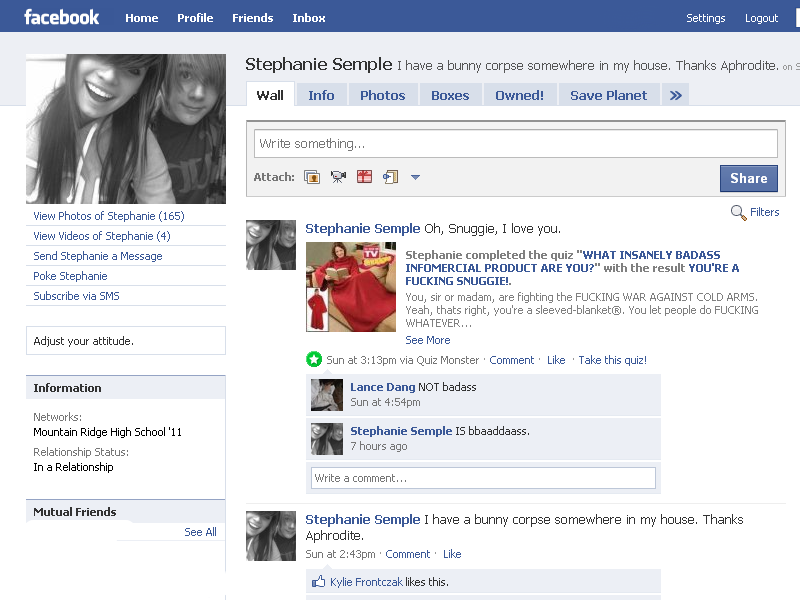Expand hidden profile tabs with the chevron
This screenshot has height=600, width=800.
tap(676, 94)
